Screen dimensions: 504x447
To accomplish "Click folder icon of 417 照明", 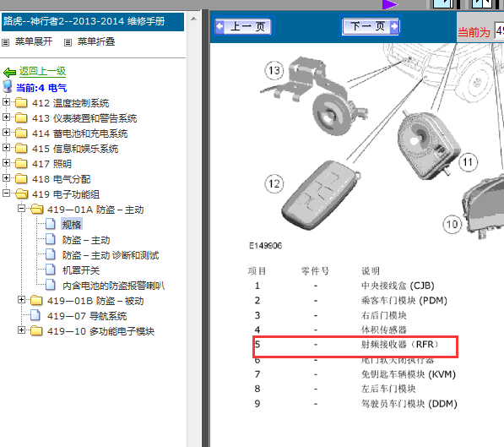I will (x=21, y=163).
